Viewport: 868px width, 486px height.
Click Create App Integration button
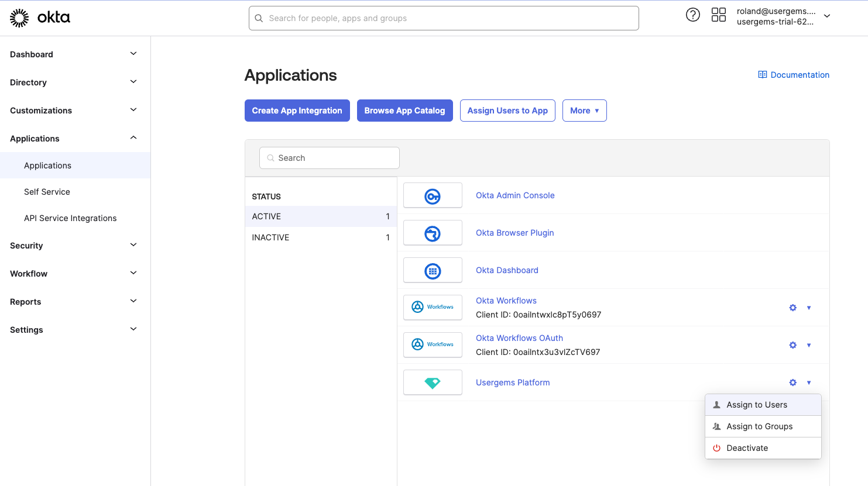click(x=297, y=111)
